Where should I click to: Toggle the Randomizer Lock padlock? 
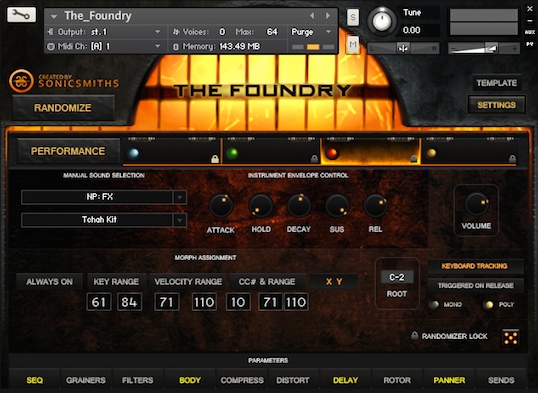pyautogui.click(x=414, y=336)
